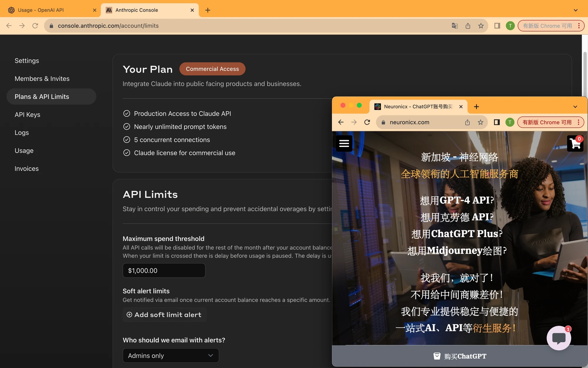Screen dimensions: 588x368
Task: Select Plans & API Limits sidebar item
Action: click(x=51, y=97)
